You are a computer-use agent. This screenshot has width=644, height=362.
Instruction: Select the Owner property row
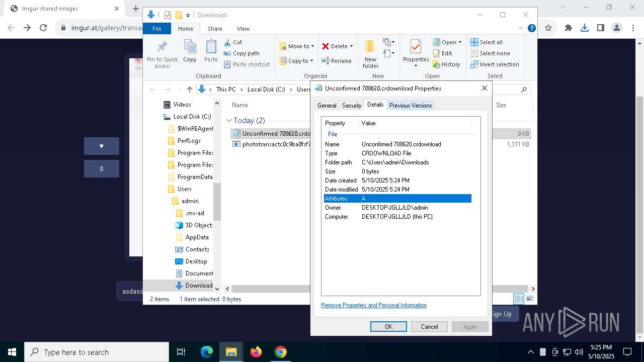[397, 208]
